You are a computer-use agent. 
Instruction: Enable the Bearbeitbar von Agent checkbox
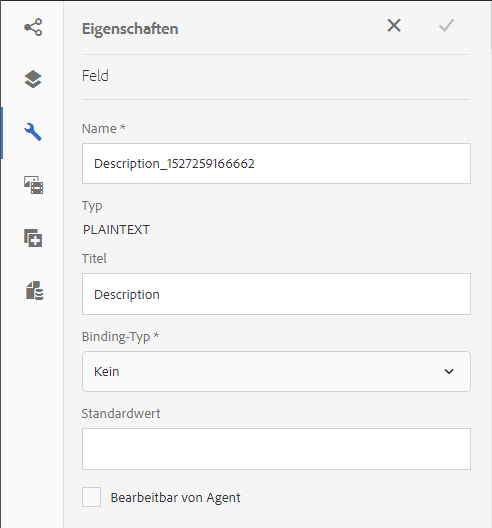[x=92, y=497]
